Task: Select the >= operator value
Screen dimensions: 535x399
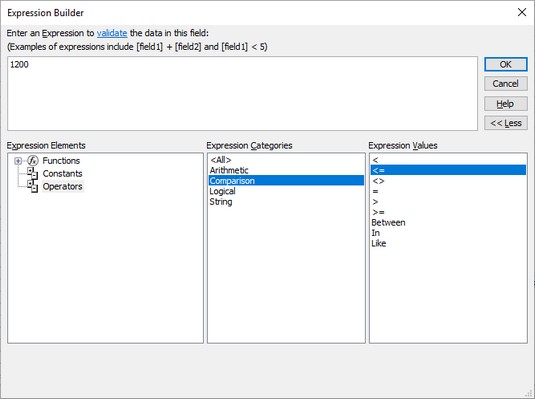Action: [448, 212]
